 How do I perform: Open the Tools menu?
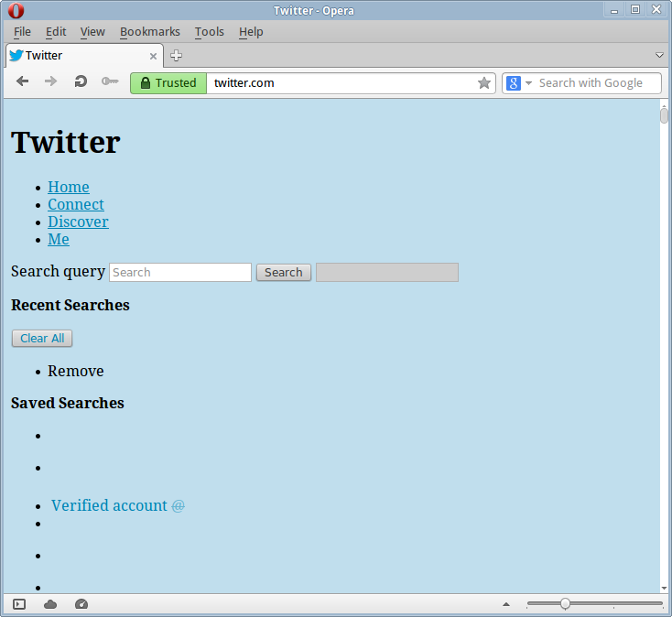point(209,32)
